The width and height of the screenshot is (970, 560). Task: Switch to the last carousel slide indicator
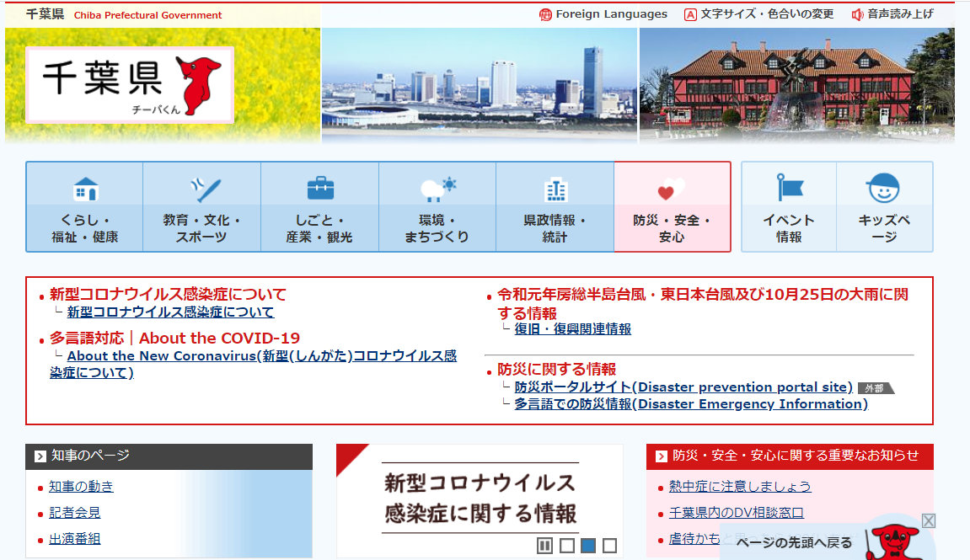pos(609,546)
